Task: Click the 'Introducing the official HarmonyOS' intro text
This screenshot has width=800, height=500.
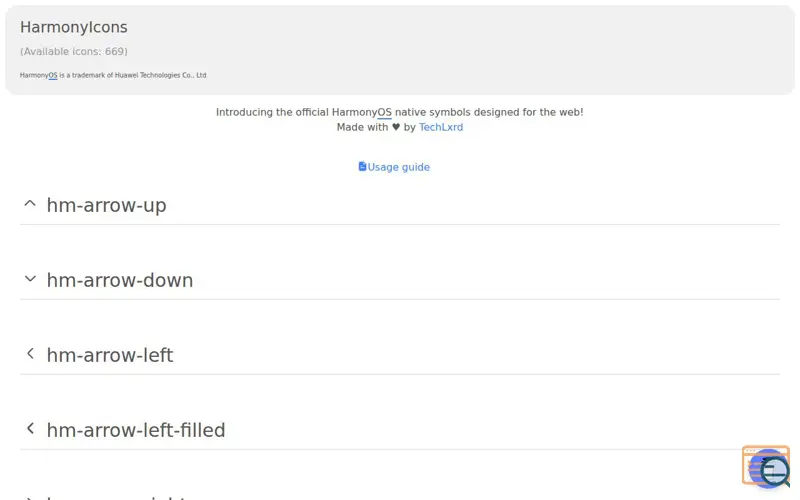Action: tap(399, 112)
